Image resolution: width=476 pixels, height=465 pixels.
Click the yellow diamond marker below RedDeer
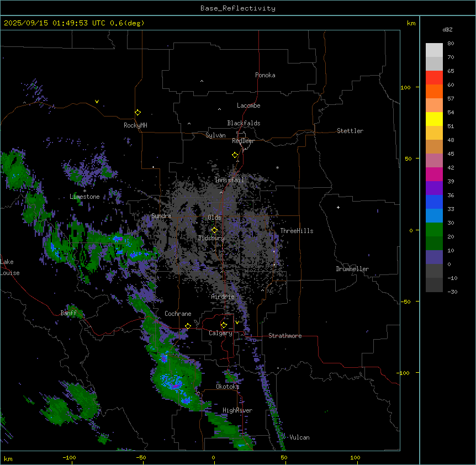click(235, 155)
